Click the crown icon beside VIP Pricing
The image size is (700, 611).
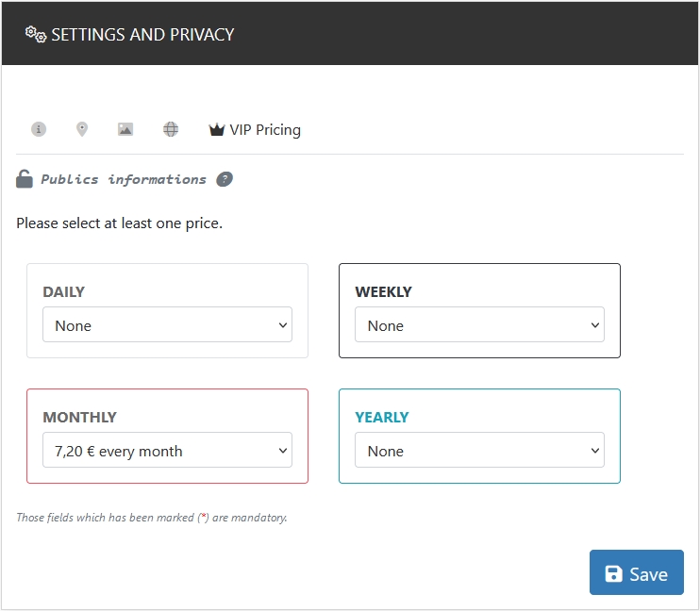(217, 130)
